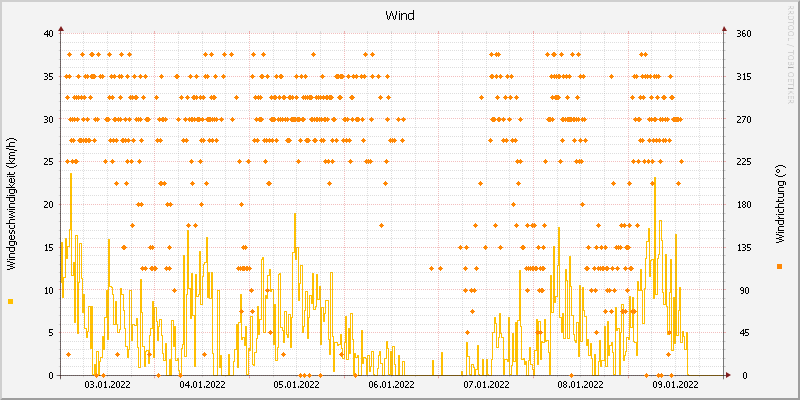Select the 06.01.2022 date label
The width and height of the screenshot is (800, 400).
click(392, 384)
